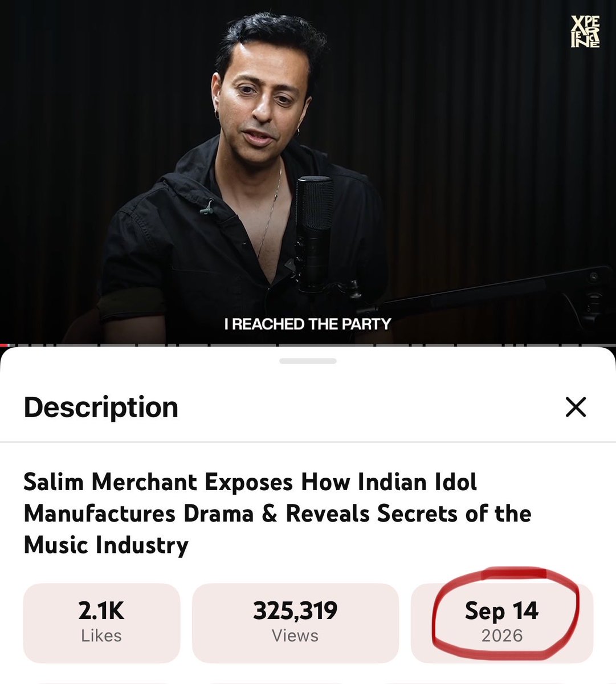Image resolution: width=616 pixels, height=684 pixels.
Task: Tap the Salim Merchant video title text
Action: pyautogui.click(x=278, y=514)
